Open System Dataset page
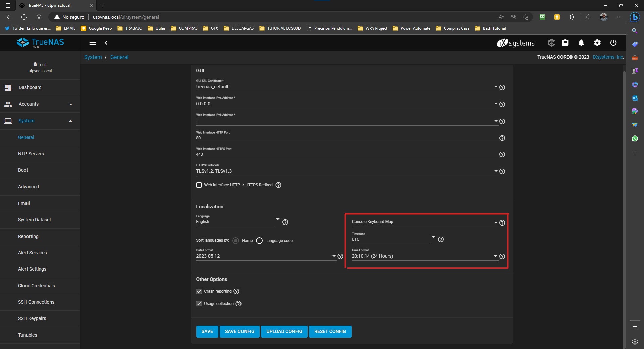The height and width of the screenshot is (349, 644). pyautogui.click(x=40, y=220)
